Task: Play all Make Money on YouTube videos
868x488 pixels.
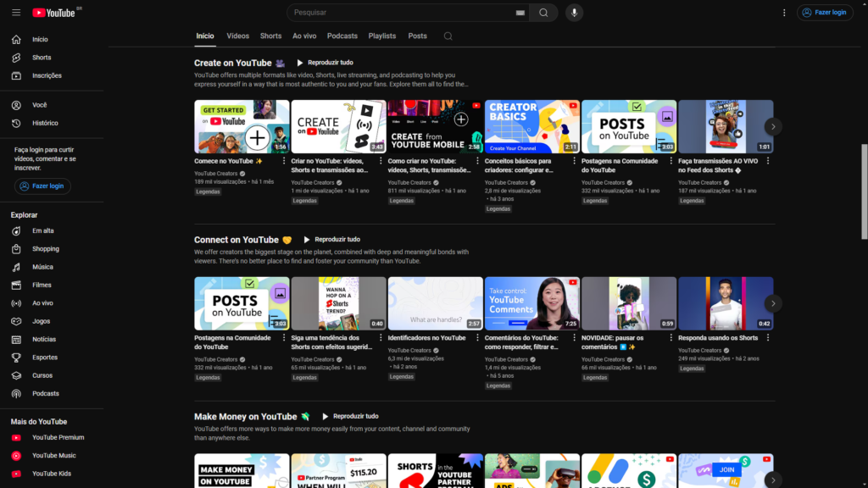Action: pyautogui.click(x=350, y=417)
